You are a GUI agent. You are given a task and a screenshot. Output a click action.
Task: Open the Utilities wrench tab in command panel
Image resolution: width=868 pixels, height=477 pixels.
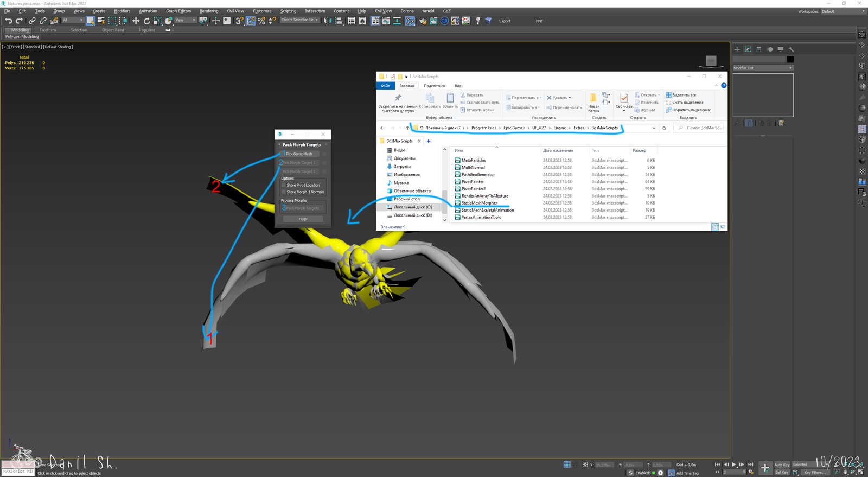click(792, 49)
